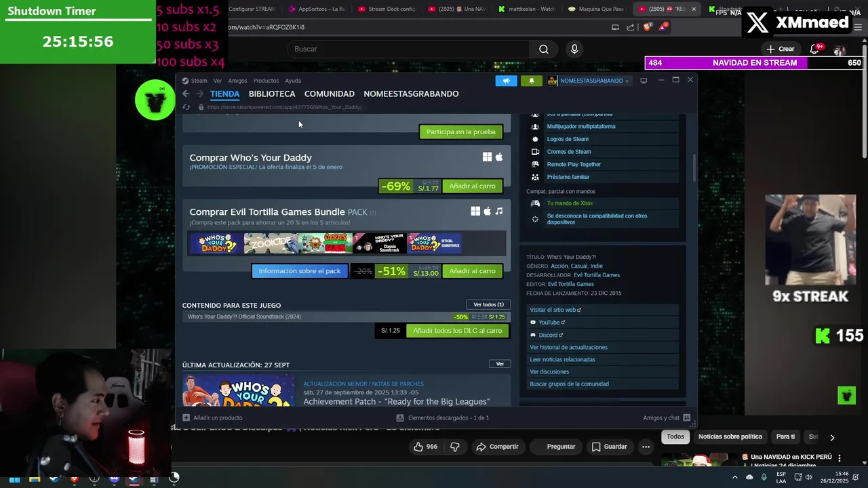The width and height of the screenshot is (868, 488).
Task: Open Zooicide bundle thumbnail
Action: (271, 243)
